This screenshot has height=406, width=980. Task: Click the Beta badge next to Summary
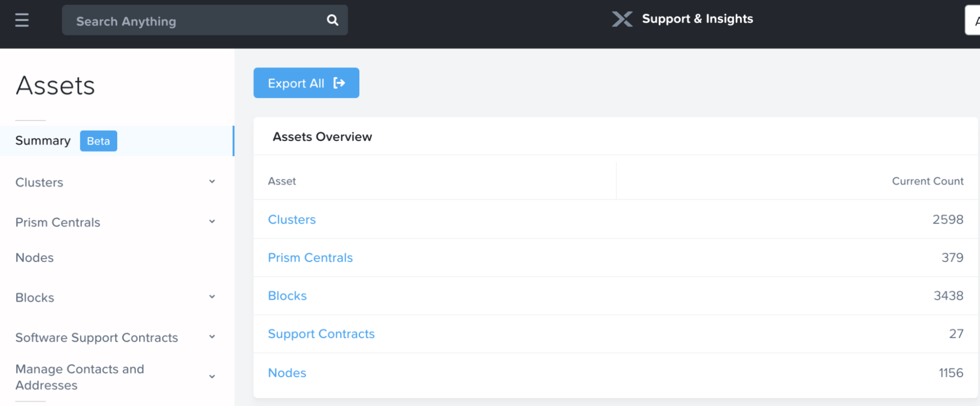(98, 141)
